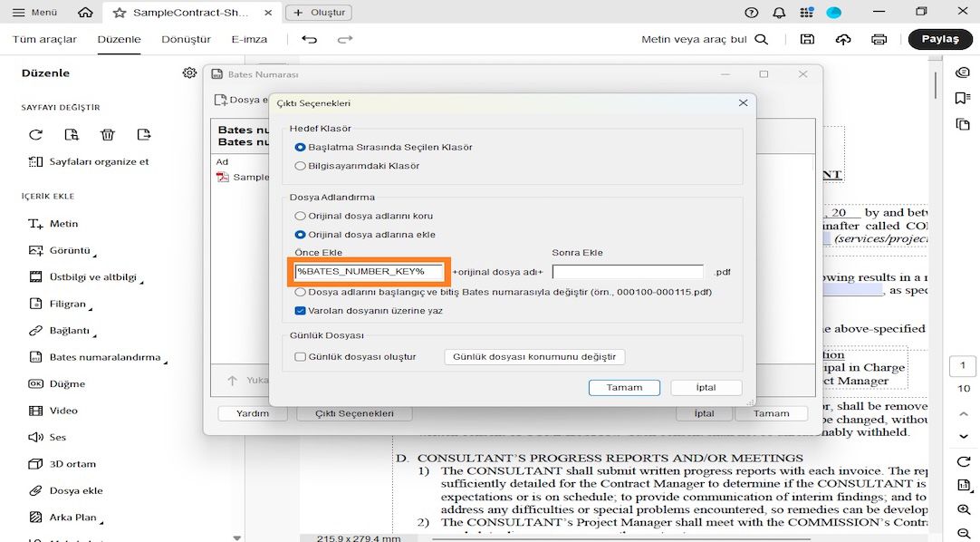Screen dimensions: 980x542
Task: Click the search magnifier icon
Action: point(761,39)
